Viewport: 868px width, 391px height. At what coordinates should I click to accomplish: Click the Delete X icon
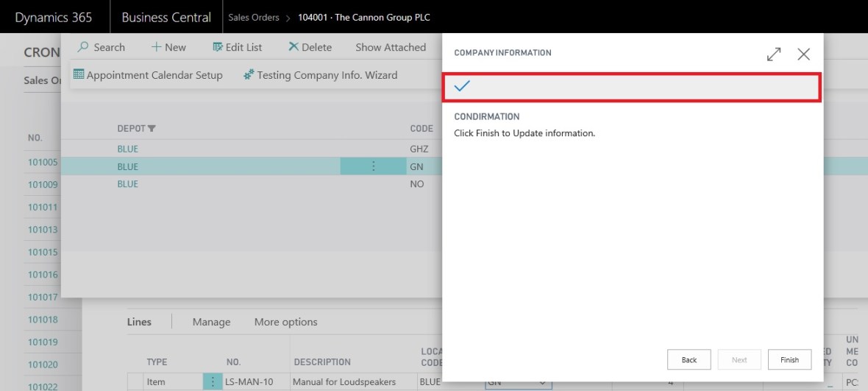click(294, 47)
